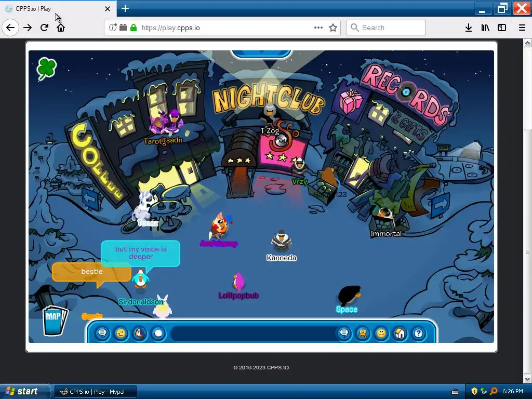Enter the Nightclub door
This screenshot has height=399, width=532.
[240, 180]
